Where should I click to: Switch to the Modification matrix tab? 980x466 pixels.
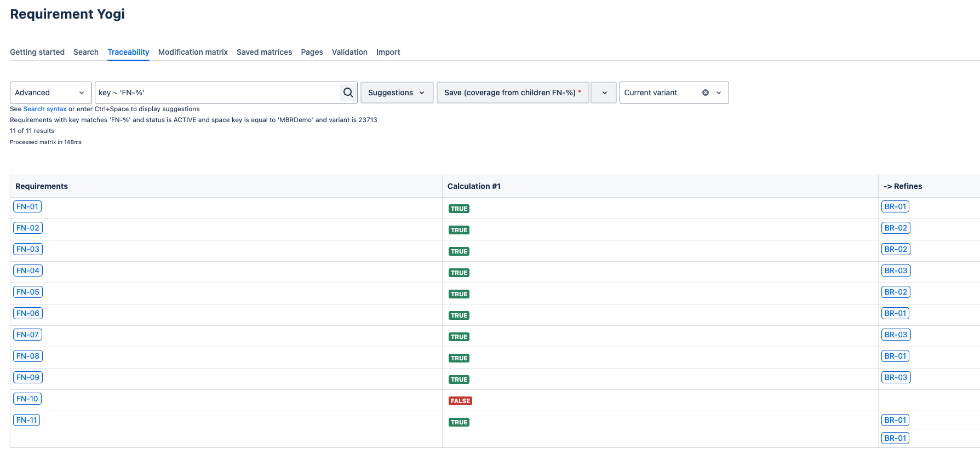[193, 52]
